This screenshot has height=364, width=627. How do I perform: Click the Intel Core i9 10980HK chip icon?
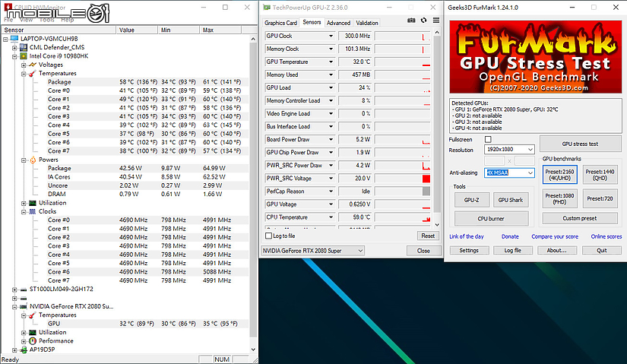(x=24, y=56)
